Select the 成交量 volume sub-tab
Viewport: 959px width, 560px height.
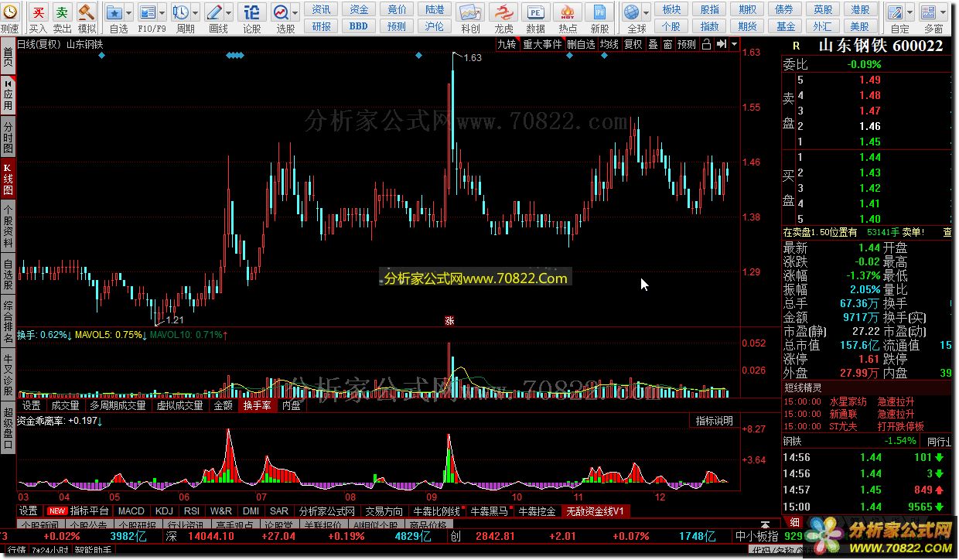click(65, 405)
